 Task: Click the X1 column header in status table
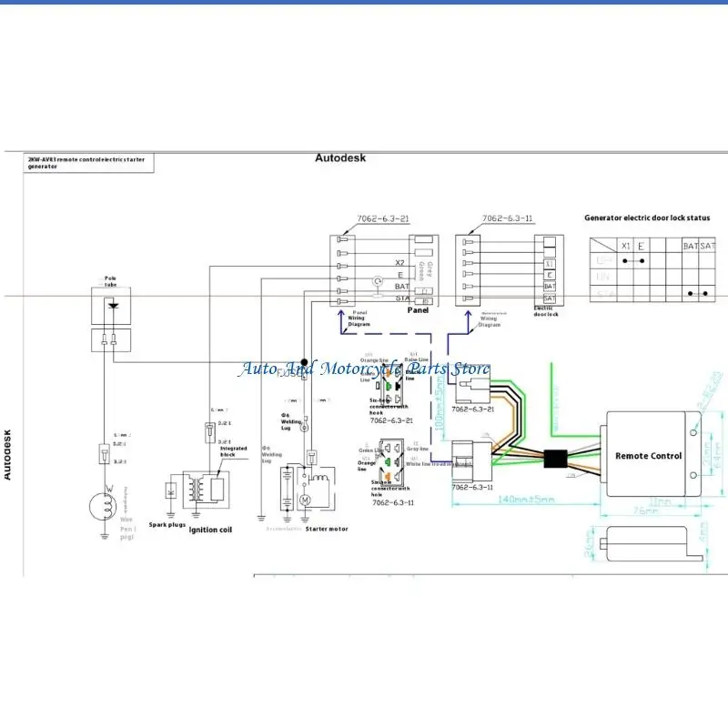(625, 246)
